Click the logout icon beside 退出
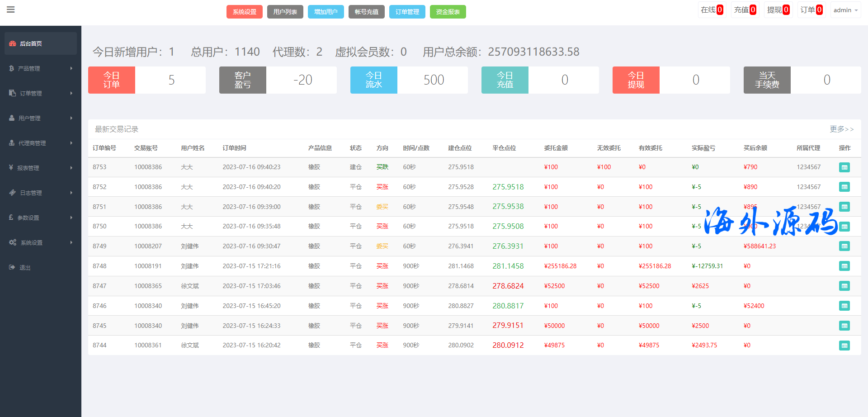This screenshot has width=868, height=417. pyautogui.click(x=12, y=267)
